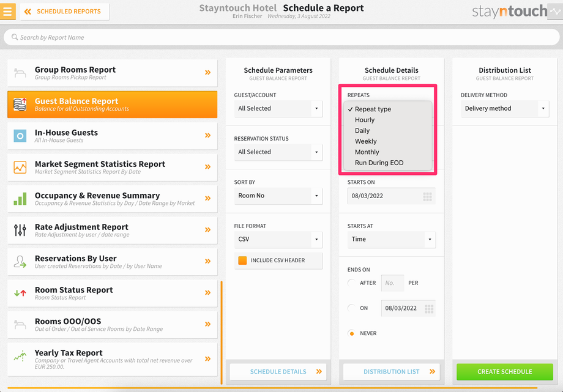This screenshot has height=392, width=563.
Task: Click chevron arrow on Occupancy & Revenue Summary
Action: point(207,198)
